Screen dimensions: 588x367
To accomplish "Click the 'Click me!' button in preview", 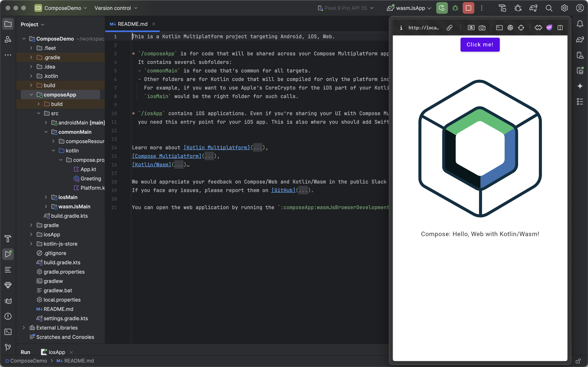I will (x=480, y=44).
